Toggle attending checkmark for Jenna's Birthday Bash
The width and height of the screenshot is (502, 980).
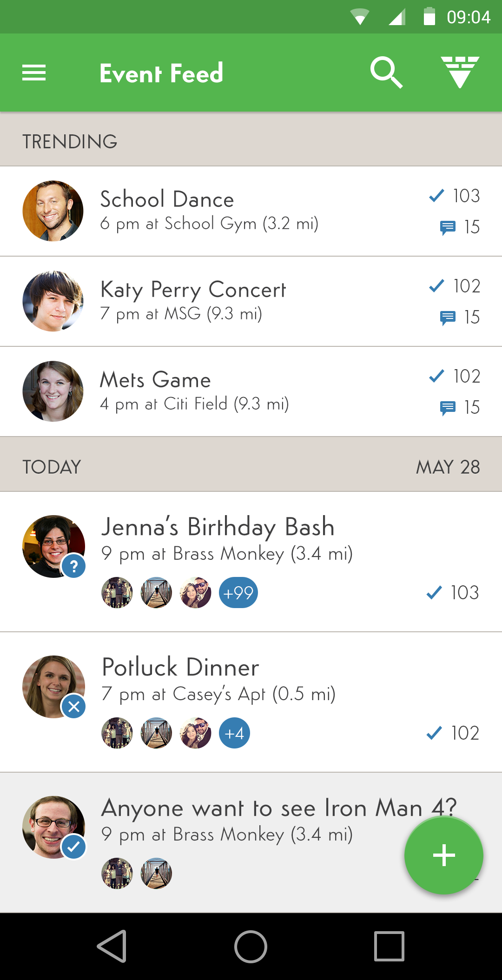point(434,592)
